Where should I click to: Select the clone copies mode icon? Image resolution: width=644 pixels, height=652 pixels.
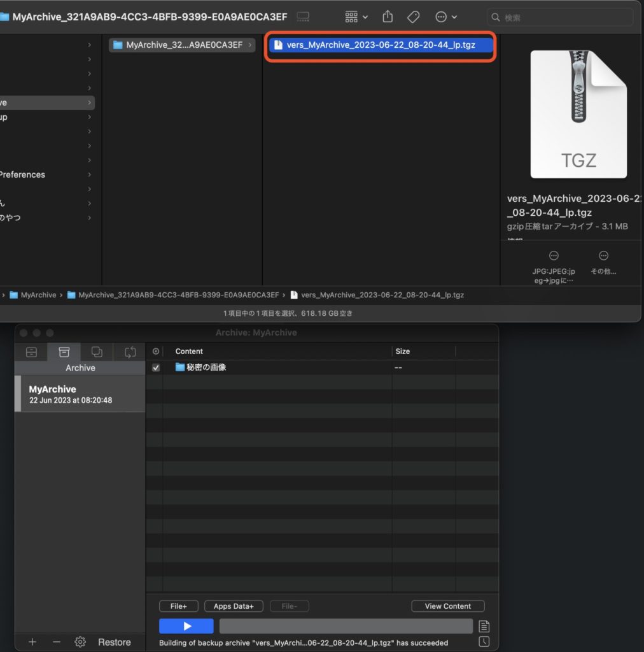pos(96,351)
